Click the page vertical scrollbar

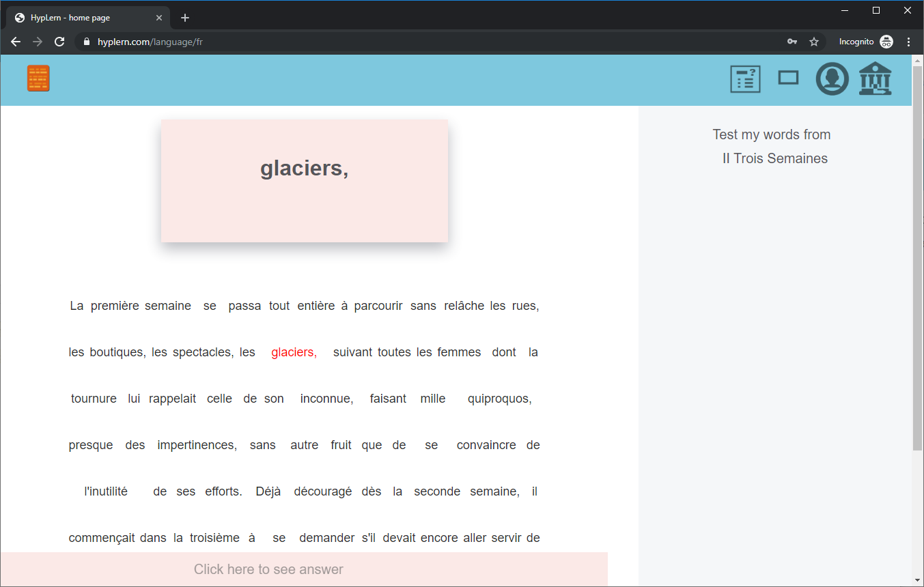pos(917,273)
